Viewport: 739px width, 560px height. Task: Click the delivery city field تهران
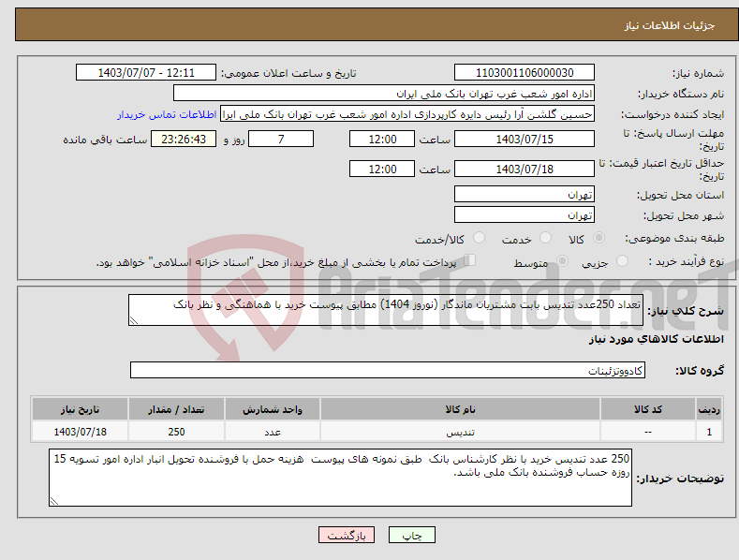pyautogui.click(x=525, y=215)
